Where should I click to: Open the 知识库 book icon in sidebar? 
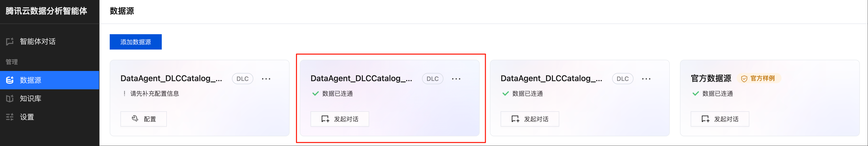10,99
